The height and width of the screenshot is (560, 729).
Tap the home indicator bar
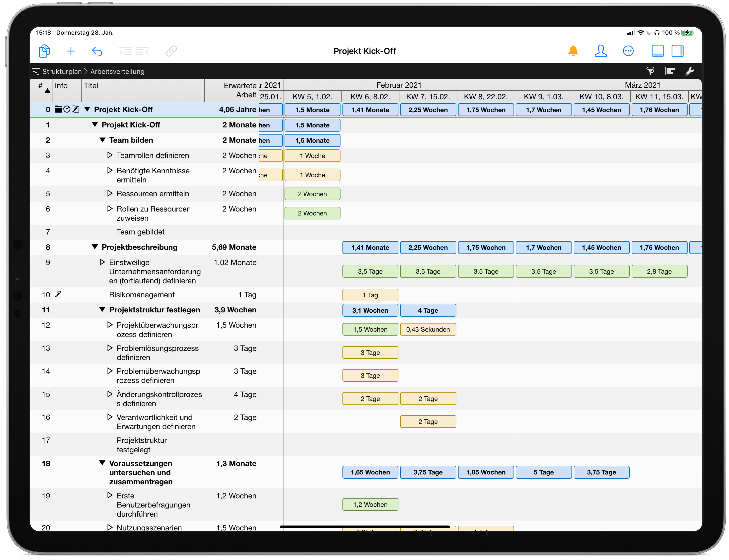pos(365,527)
